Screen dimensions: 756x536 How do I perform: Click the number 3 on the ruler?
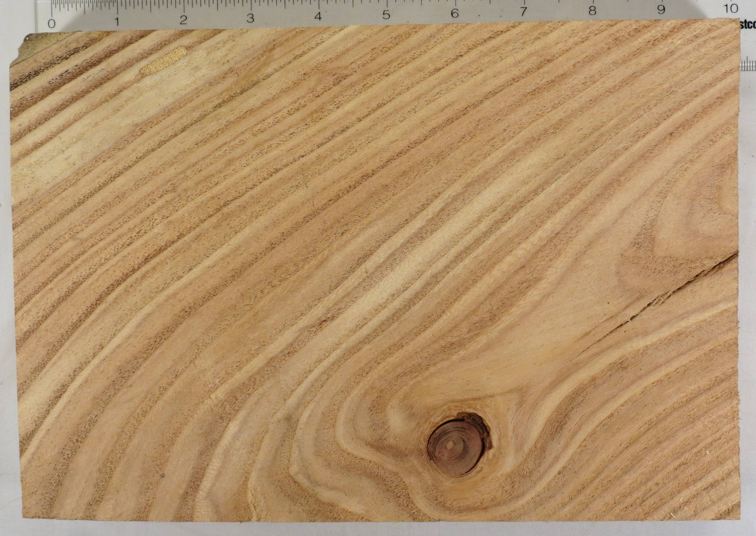tap(250, 18)
